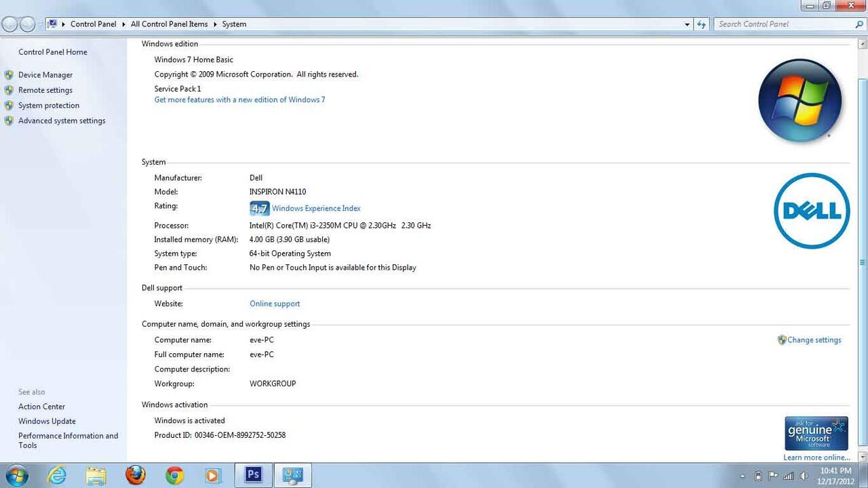
Task: Click the clock showing 10:41 PM
Action: [x=835, y=471]
